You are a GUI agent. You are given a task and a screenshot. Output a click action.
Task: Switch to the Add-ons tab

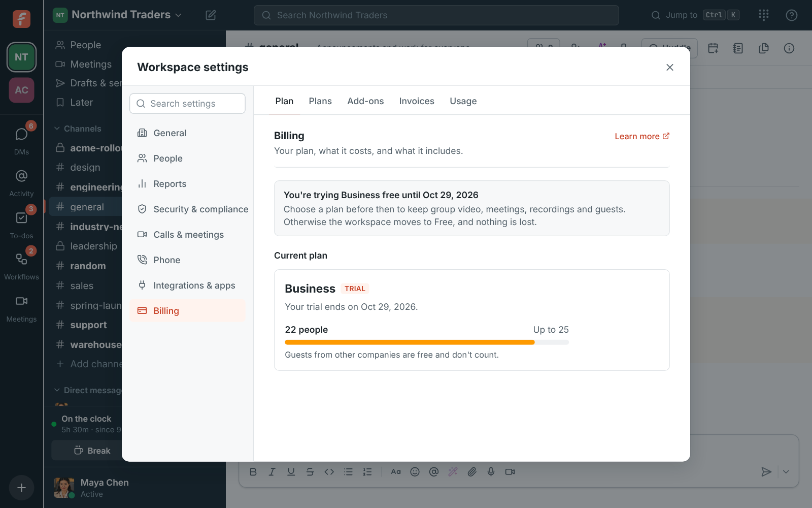point(365,101)
